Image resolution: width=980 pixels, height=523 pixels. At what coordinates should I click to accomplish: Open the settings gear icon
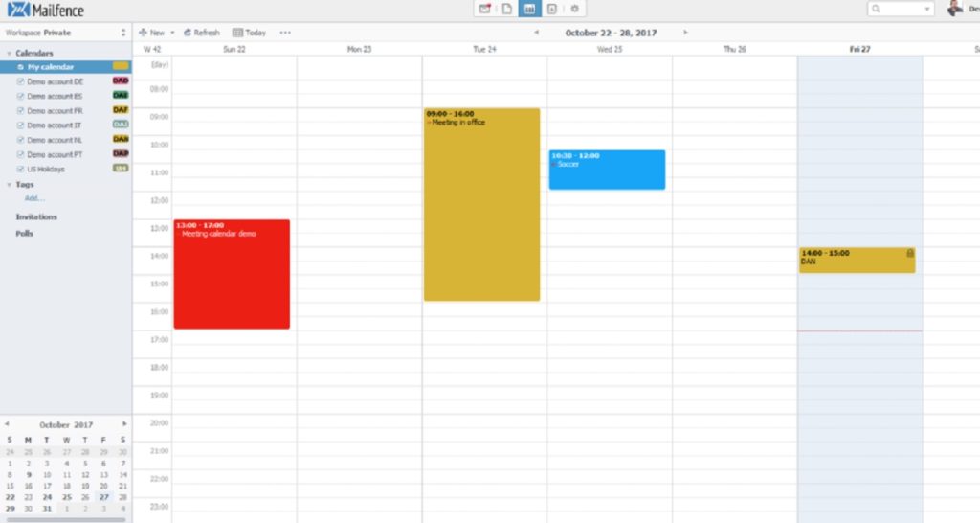[x=575, y=9]
